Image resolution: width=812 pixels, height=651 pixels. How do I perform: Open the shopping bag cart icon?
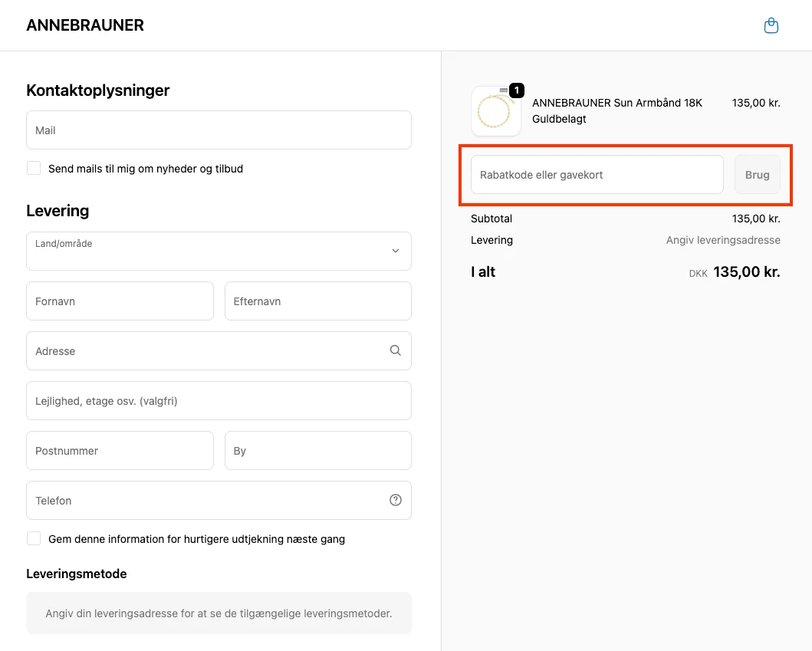771,26
